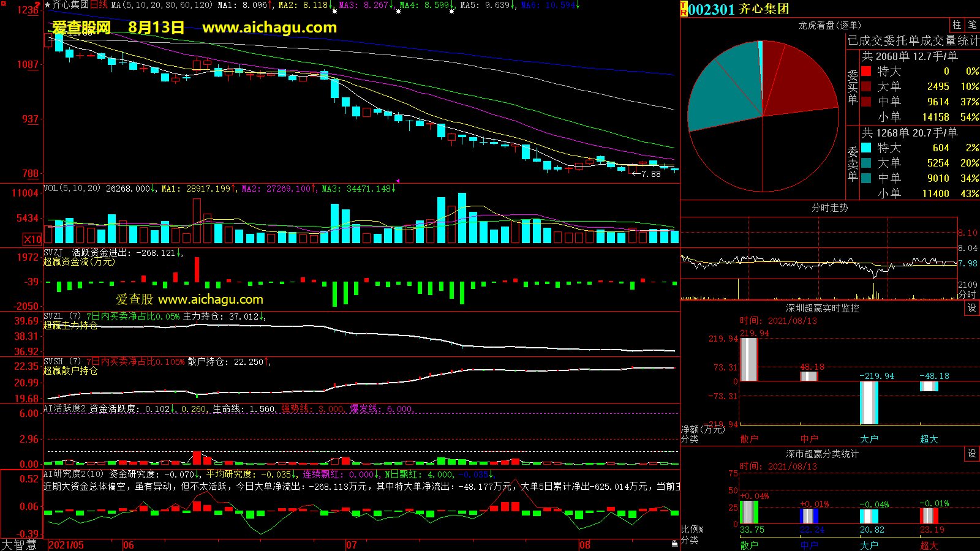Click the 笔 per-trade view button
Image resolution: width=980 pixels, height=551 pixels.
972,25
